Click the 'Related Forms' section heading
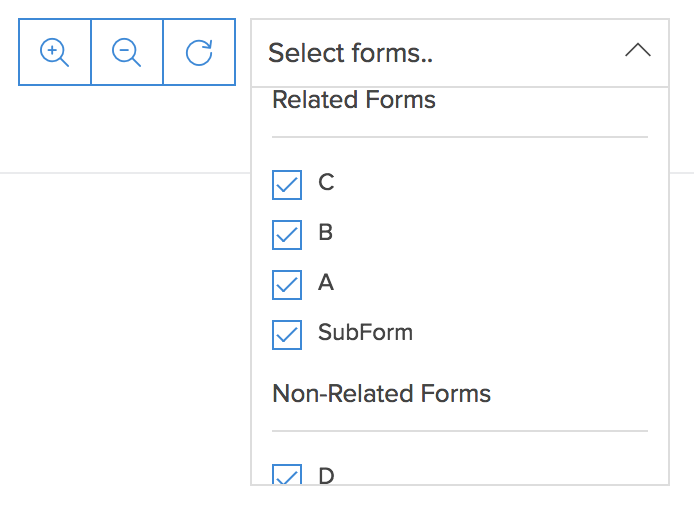The width and height of the screenshot is (694, 508). click(354, 100)
